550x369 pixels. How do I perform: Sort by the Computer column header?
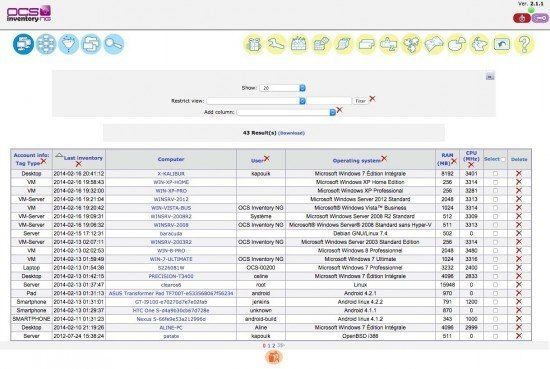(171, 159)
